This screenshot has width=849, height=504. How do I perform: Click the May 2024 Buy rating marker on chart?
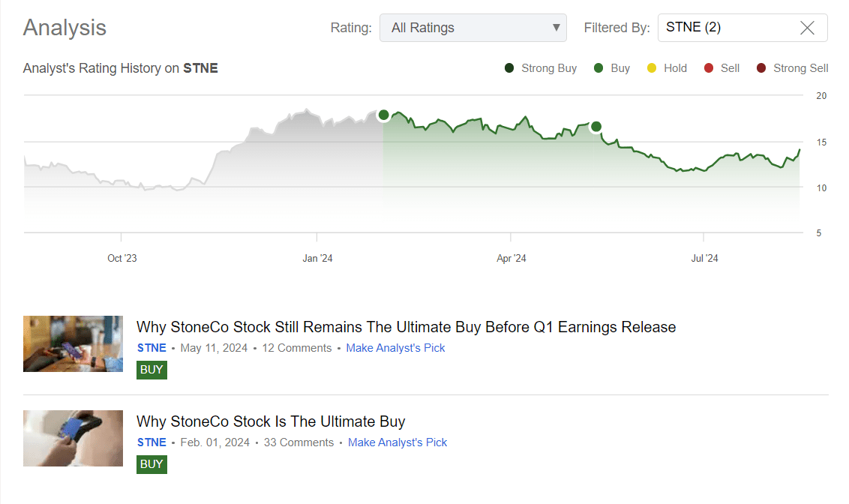coord(596,126)
